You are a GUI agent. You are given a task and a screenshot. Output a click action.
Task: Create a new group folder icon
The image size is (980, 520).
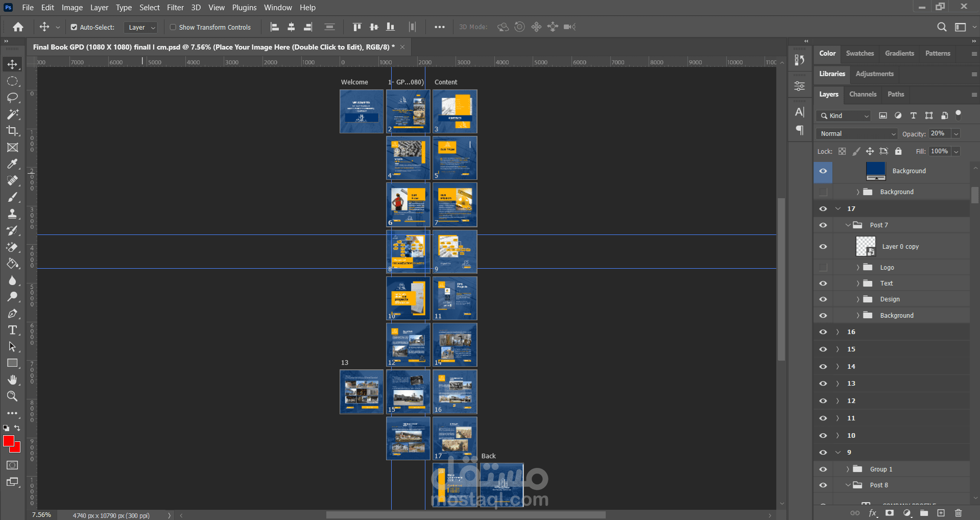924,513
